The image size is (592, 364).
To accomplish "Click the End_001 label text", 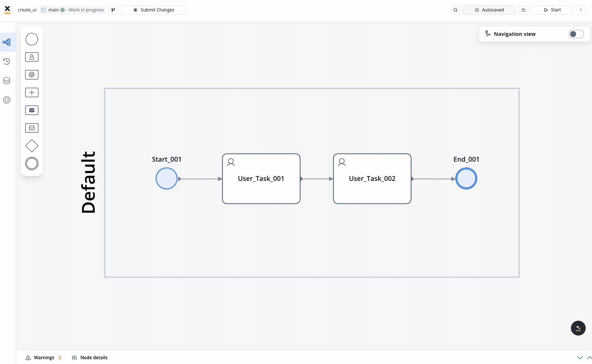I will 466,159.
